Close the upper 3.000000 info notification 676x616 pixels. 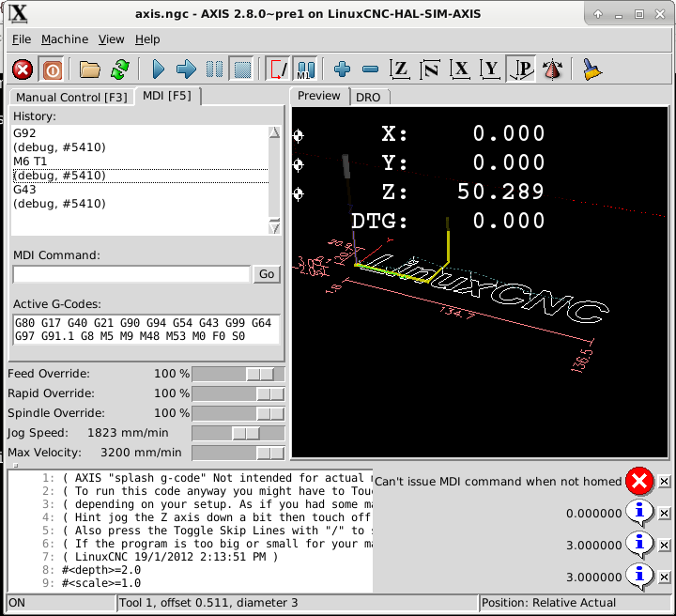[x=665, y=546]
